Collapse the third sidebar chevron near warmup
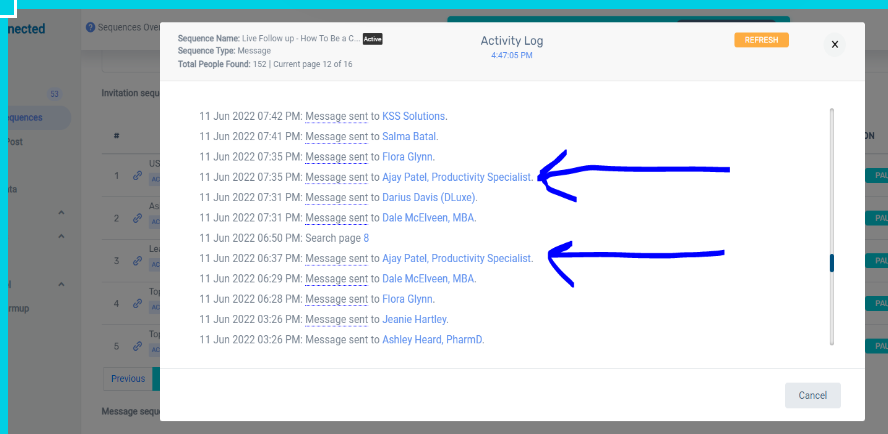 [61, 284]
